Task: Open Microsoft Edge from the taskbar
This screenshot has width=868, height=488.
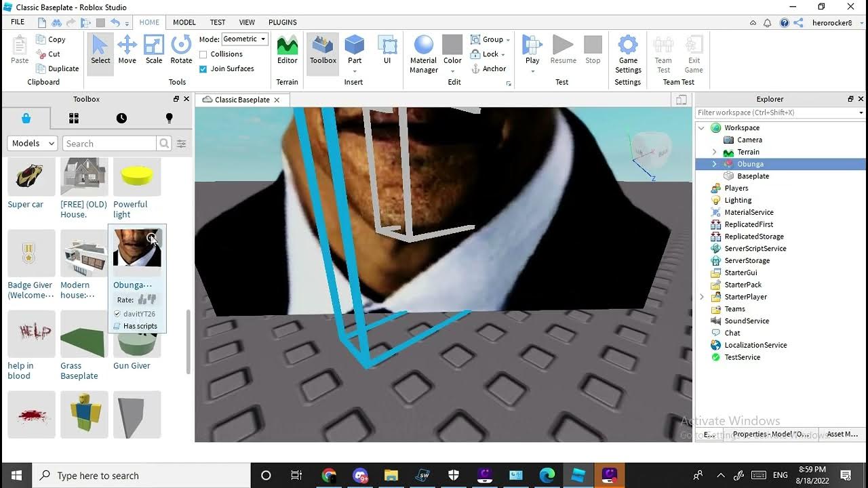Action: click(547, 475)
